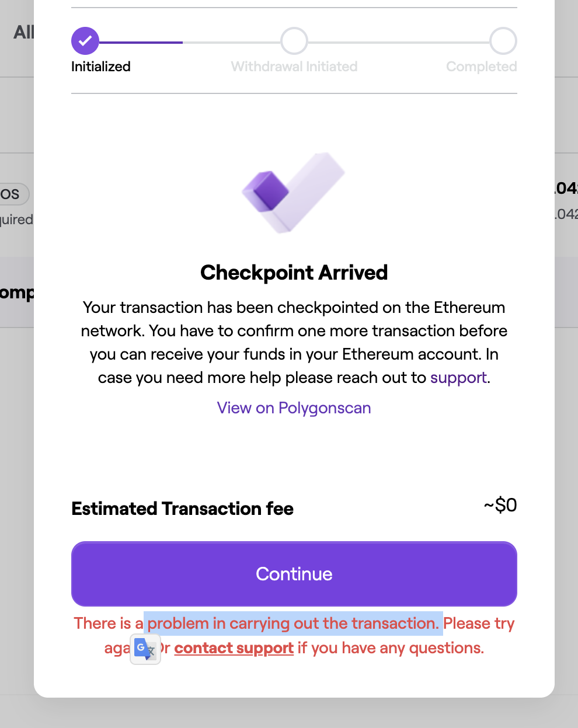The width and height of the screenshot is (578, 728).
Task: Select the Initialized step label
Action: 101,67
